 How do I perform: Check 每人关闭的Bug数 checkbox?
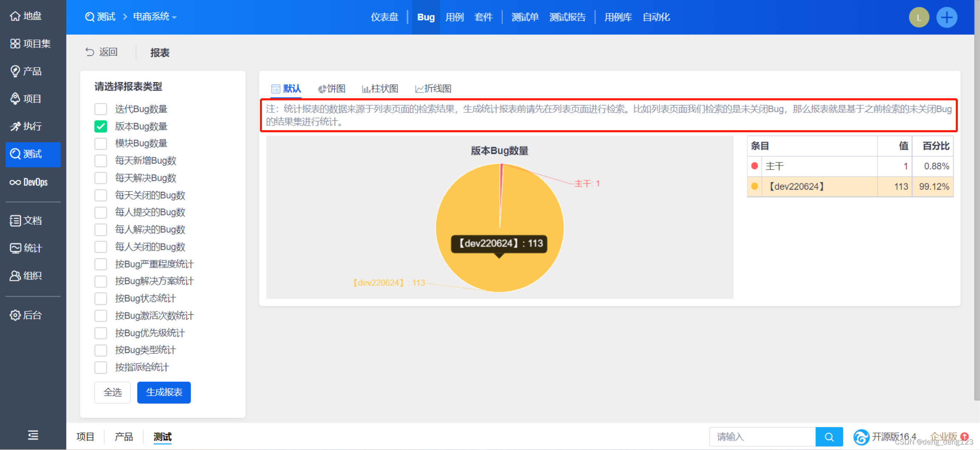click(101, 247)
